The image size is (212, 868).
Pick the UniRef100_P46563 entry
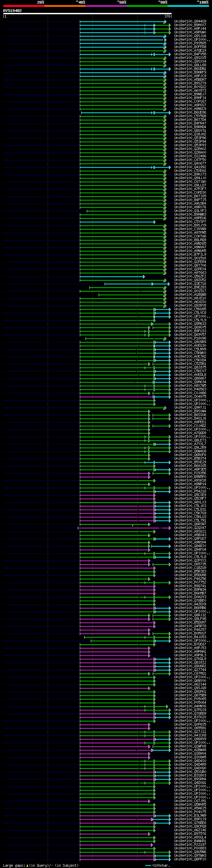[190, 389]
